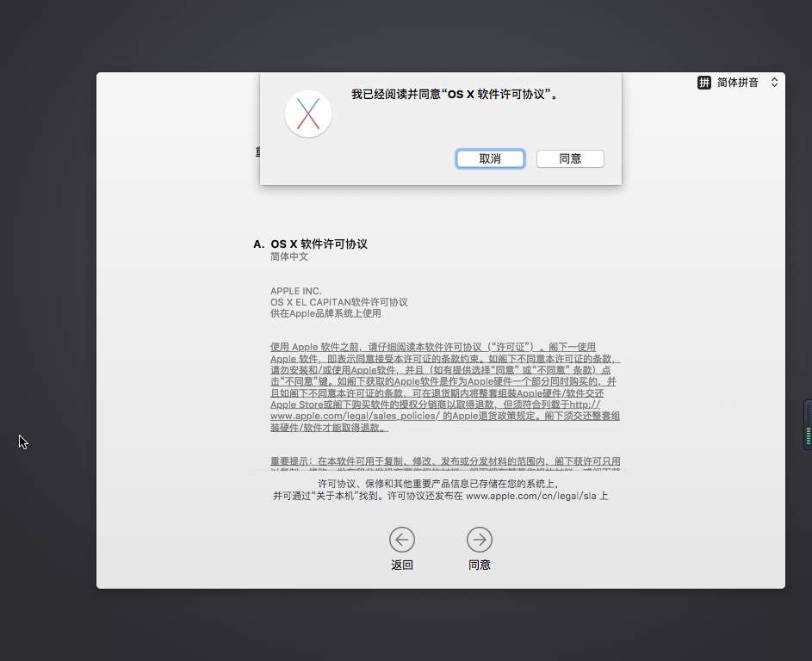Click the 同意 label below the forward arrow

pyautogui.click(x=480, y=565)
